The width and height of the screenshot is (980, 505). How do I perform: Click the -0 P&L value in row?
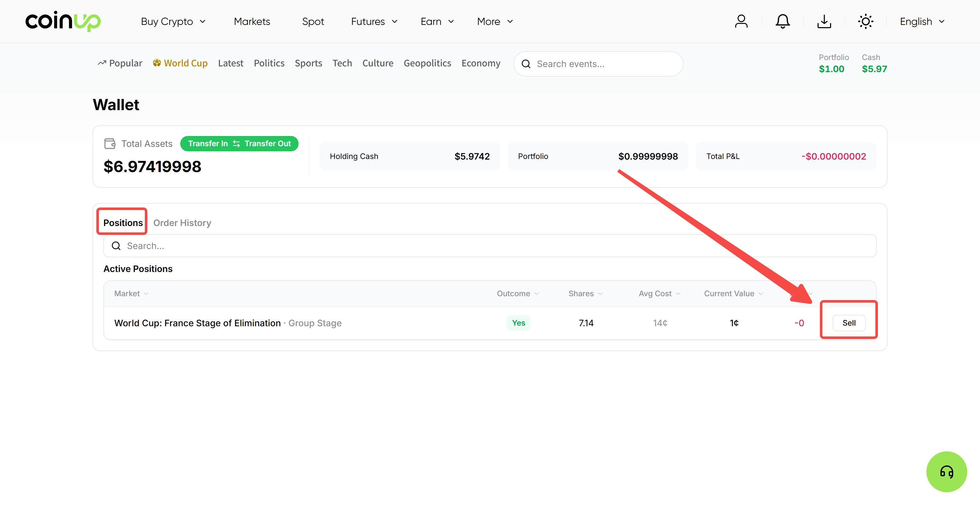point(799,323)
